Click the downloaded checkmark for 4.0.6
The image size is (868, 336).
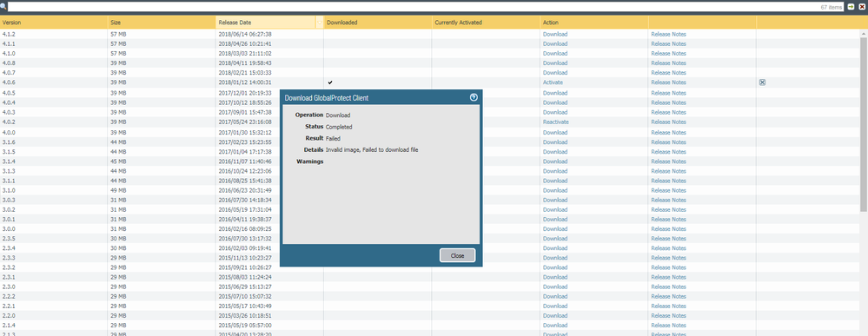point(330,82)
